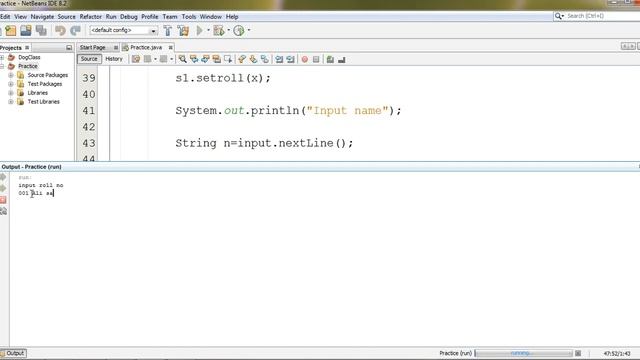Open the Team menu
This screenshot has width=640, height=360.
(x=170, y=17)
